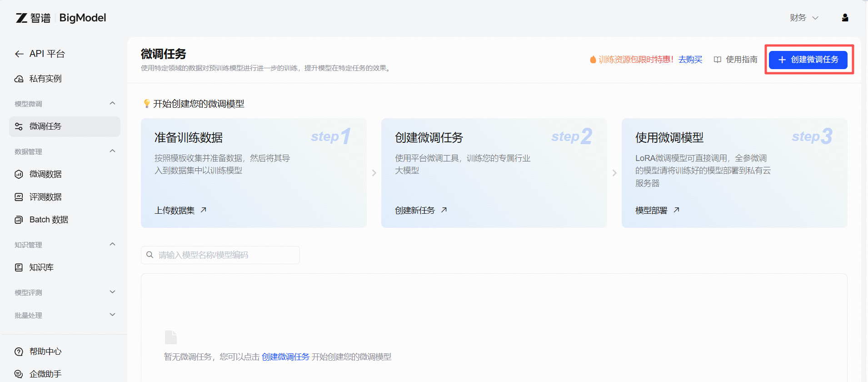Collapse the 模型微调 sidebar section

tap(112, 104)
